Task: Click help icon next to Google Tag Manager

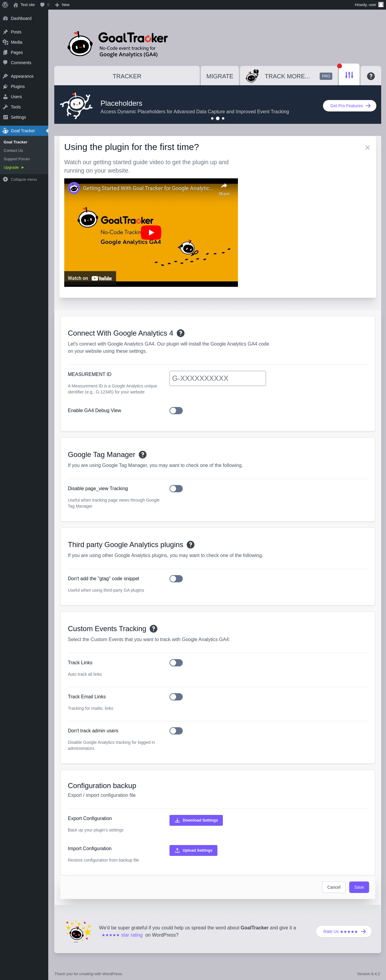Action: 143,455
